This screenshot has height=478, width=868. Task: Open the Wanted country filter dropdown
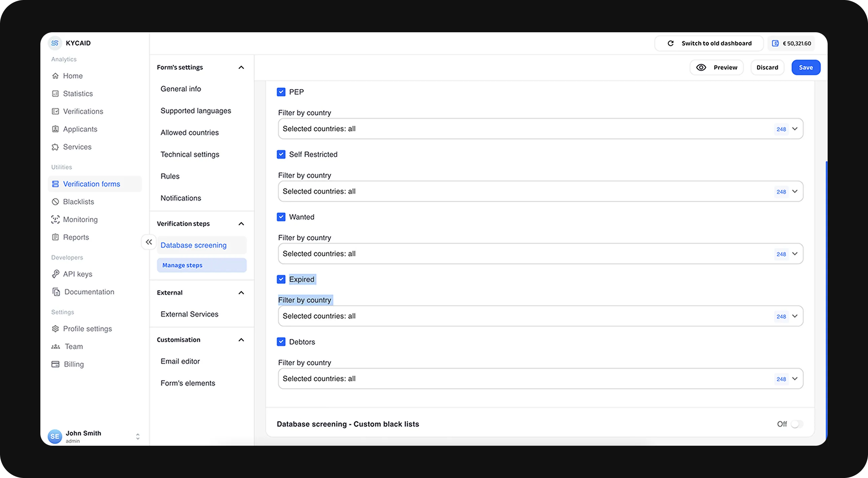click(x=540, y=254)
